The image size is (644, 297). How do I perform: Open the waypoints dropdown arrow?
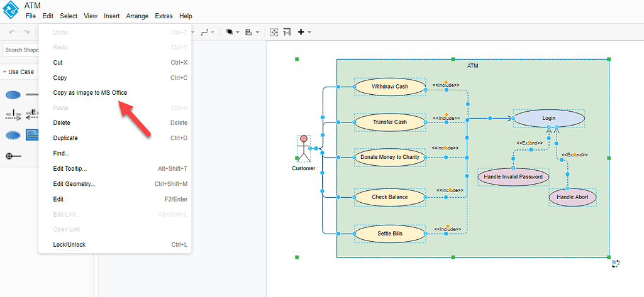coord(213,32)
